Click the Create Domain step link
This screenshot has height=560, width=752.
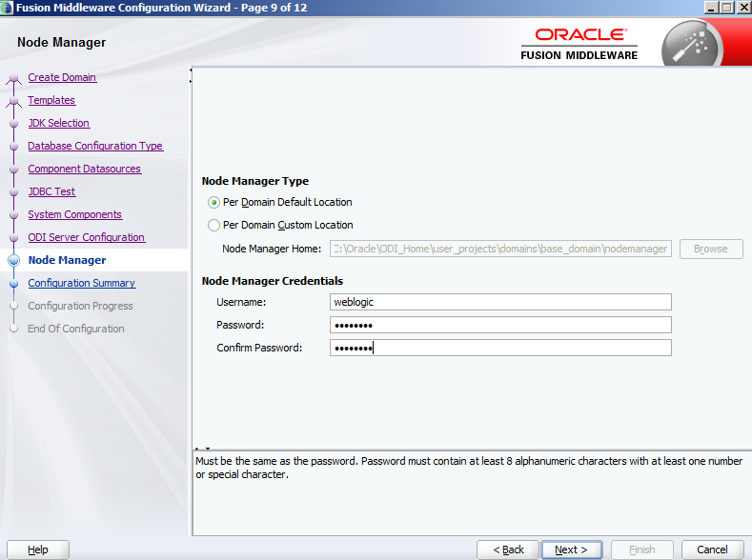(62, 77)
